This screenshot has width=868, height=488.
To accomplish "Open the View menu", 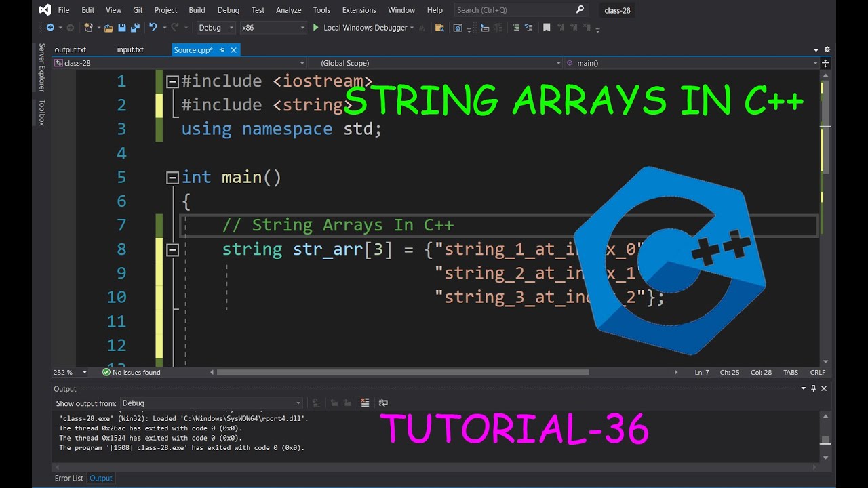I will pos(114,10).
